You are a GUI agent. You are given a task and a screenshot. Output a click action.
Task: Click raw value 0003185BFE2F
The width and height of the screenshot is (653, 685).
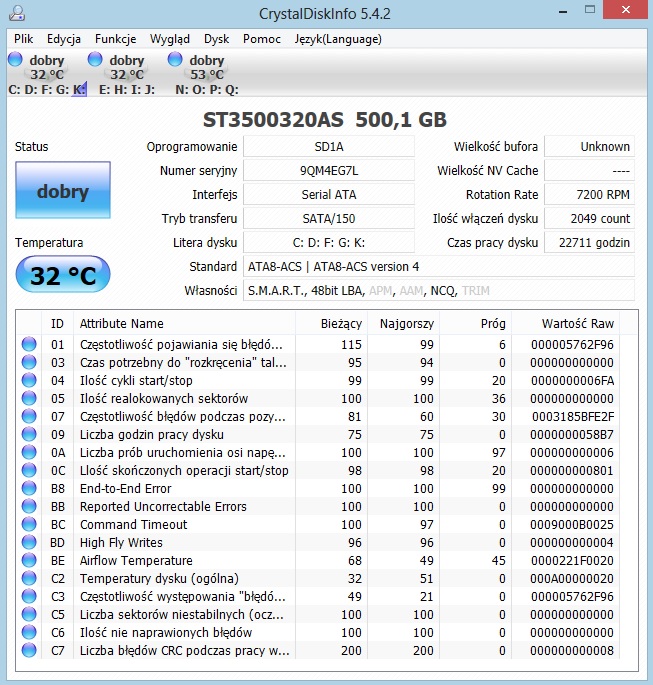(x=573, y=416)
